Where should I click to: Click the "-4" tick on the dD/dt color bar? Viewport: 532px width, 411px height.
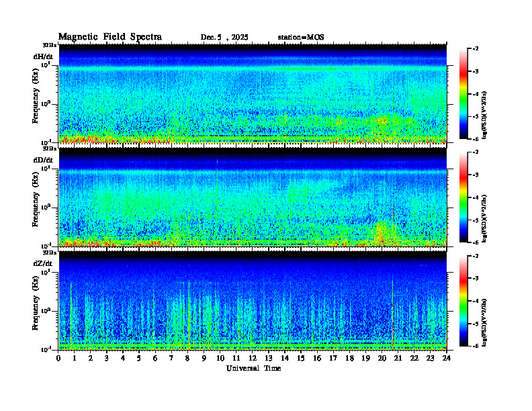pos(476,197)
